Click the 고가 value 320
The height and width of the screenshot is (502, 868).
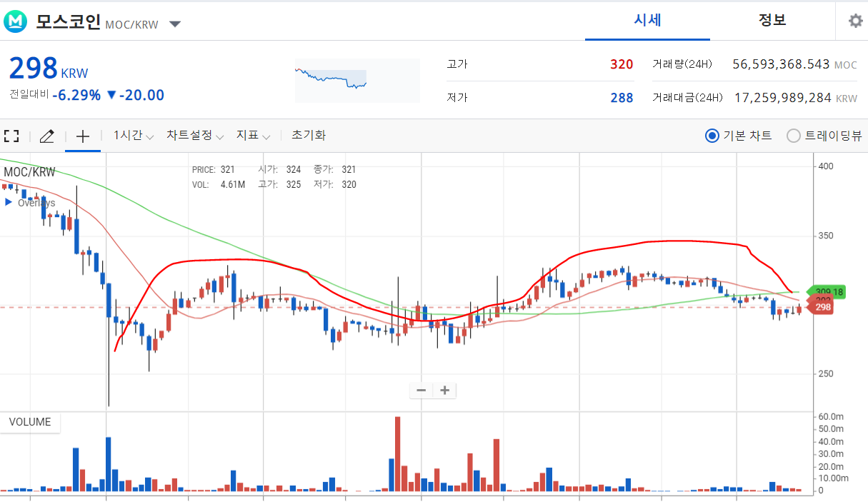(x=622, y=64)
